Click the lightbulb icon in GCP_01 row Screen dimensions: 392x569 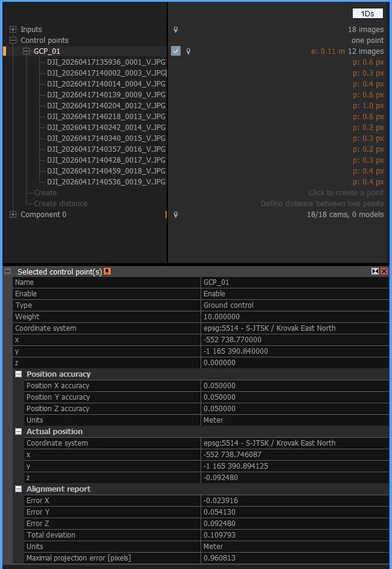click(188, 51)
